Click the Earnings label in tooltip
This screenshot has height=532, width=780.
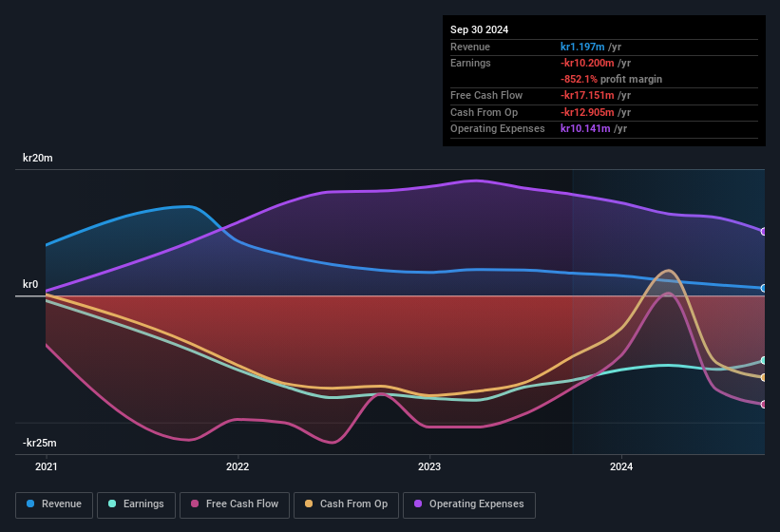click(470, 63)
